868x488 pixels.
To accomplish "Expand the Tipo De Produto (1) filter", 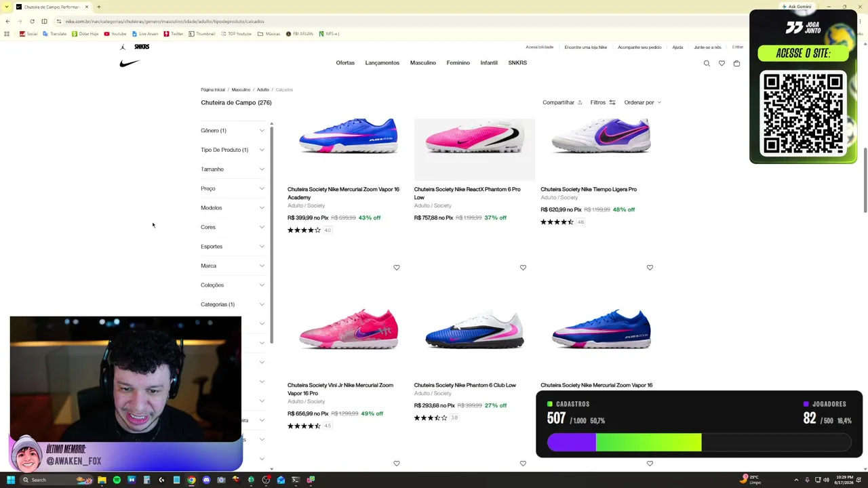I will point(233,150).
